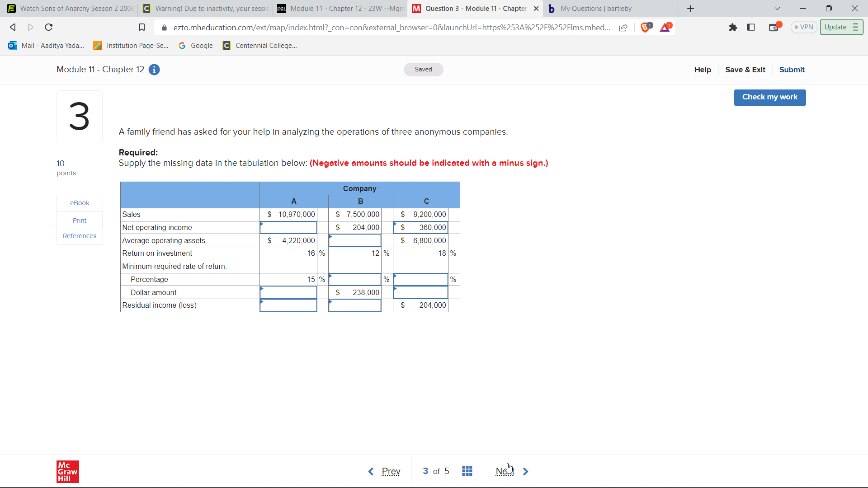Click the module info icon
868x488 pixels.
pos(154,70)
